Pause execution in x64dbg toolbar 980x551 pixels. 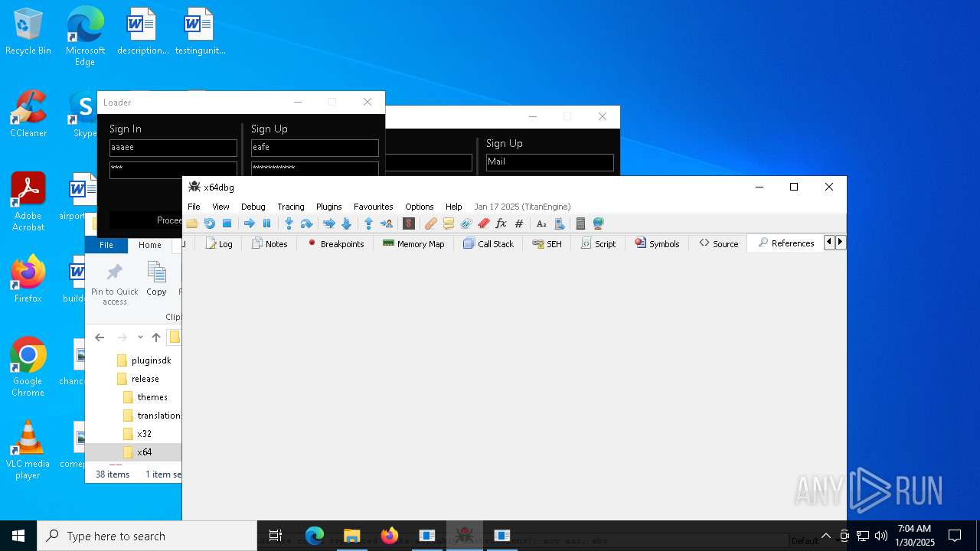(266, 223)
